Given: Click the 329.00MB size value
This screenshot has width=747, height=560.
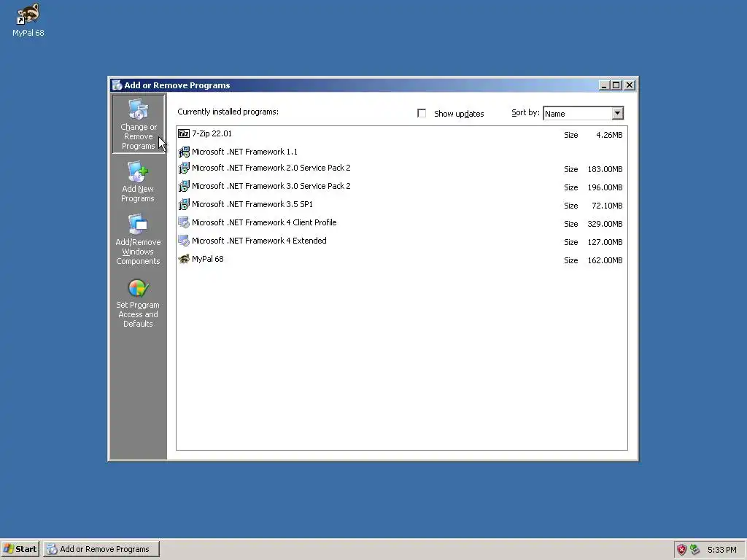Looking at the screenshot, I should pos(605,224).
